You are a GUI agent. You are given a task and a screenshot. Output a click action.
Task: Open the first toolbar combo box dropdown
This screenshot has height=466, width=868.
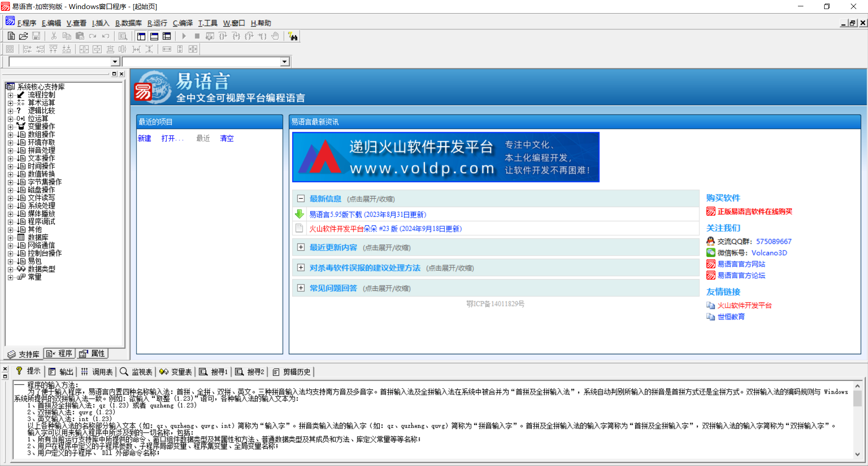click(x=115, y=62)
